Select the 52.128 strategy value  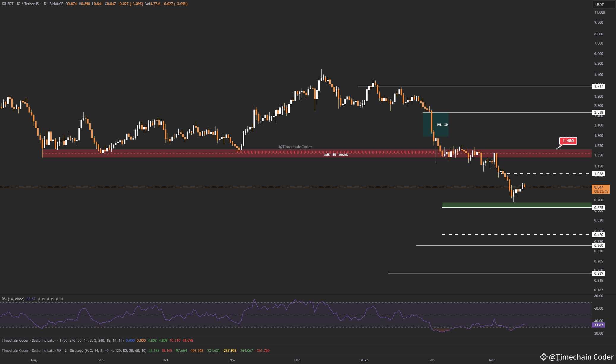[154, 351]
